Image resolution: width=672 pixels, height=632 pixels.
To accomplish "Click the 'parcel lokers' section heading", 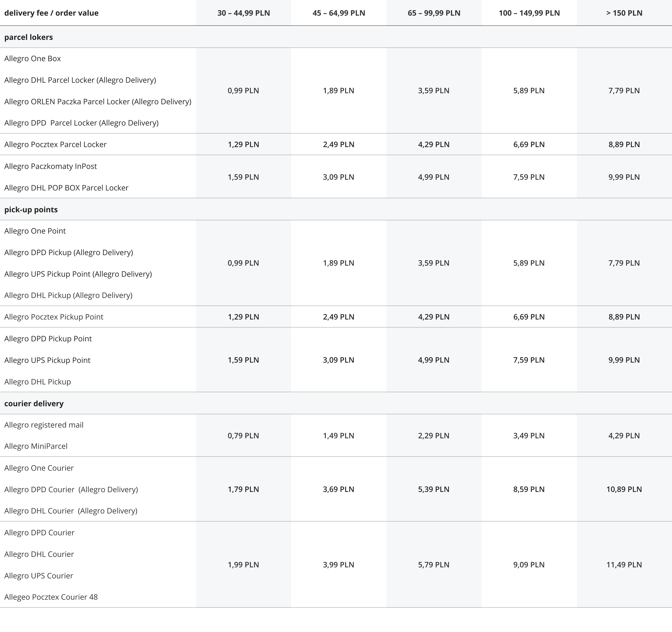I will pyautogui.click(x=29, y=37).
